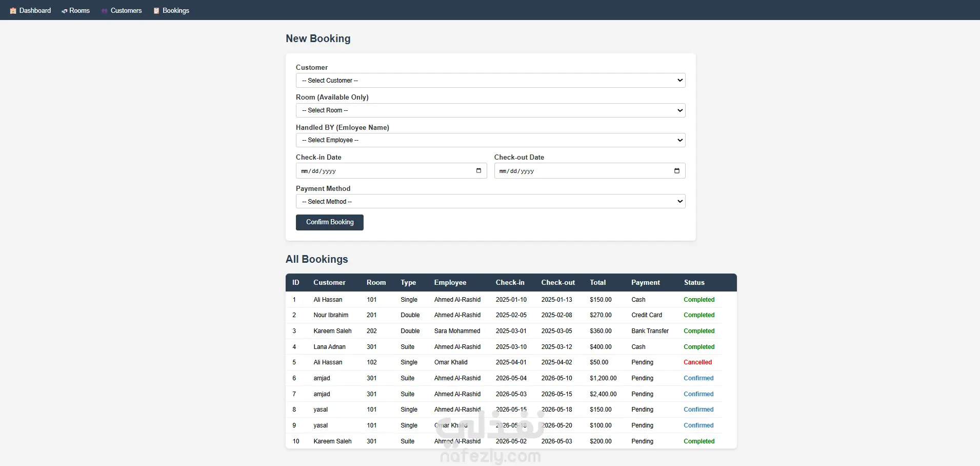
Task: Expand the Select Customer dropdown
Action: [x=491, y=81]
